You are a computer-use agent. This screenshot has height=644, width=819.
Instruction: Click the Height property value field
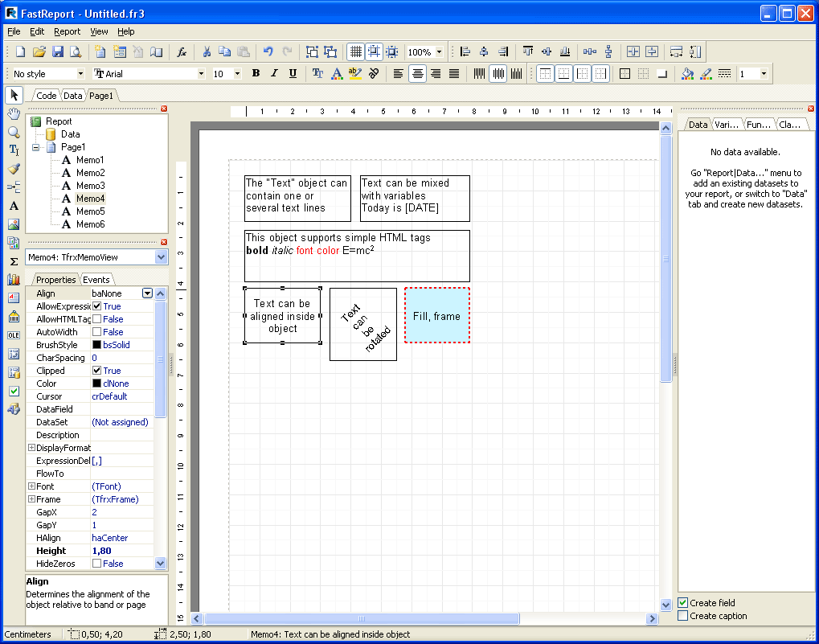click(x=122, y=551)
